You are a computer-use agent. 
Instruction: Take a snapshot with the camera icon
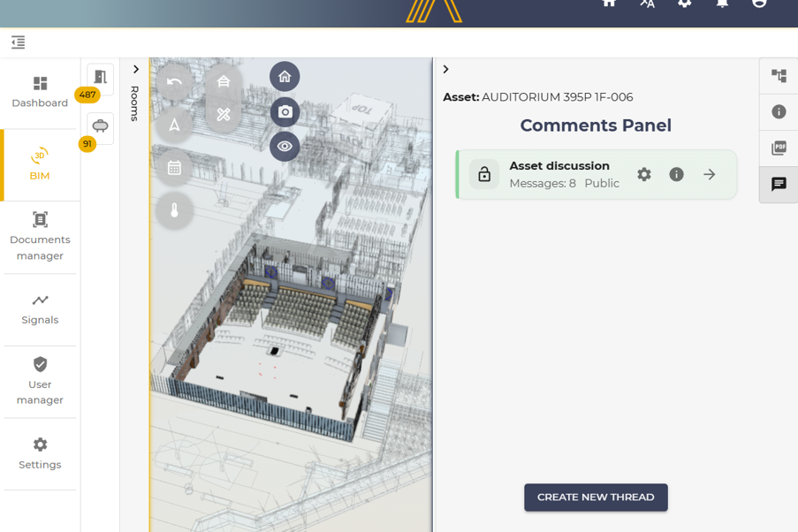[285, 112]
